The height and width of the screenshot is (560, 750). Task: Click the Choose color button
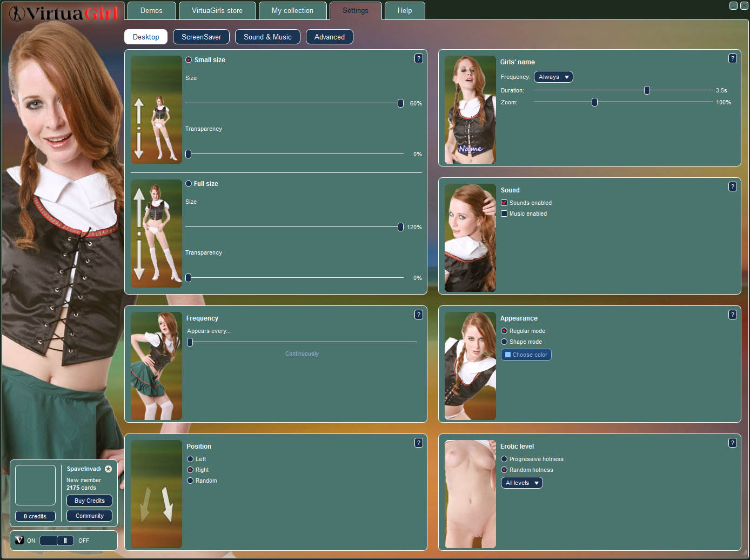point(526,355)
